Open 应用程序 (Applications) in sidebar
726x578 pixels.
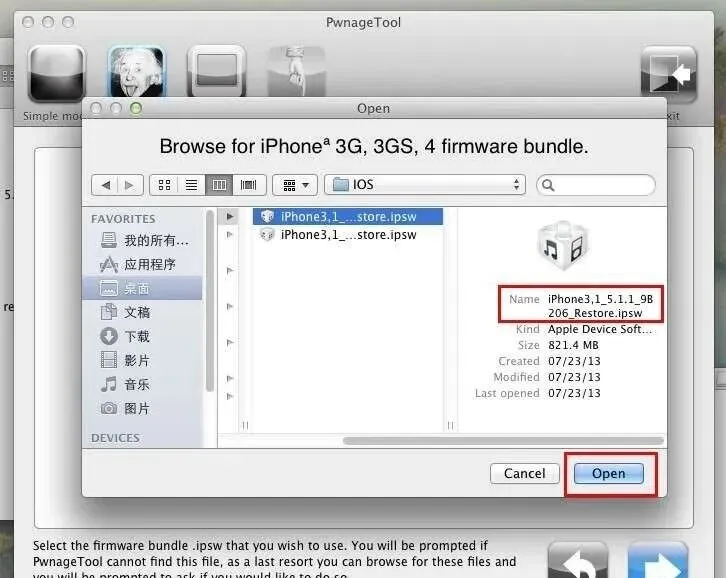(144, 264)
